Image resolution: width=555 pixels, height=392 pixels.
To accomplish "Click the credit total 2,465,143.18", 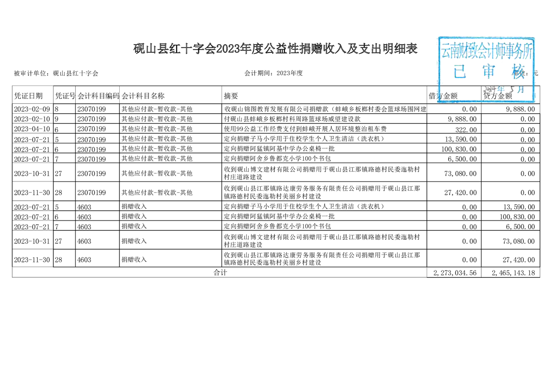I will (513, 273).
